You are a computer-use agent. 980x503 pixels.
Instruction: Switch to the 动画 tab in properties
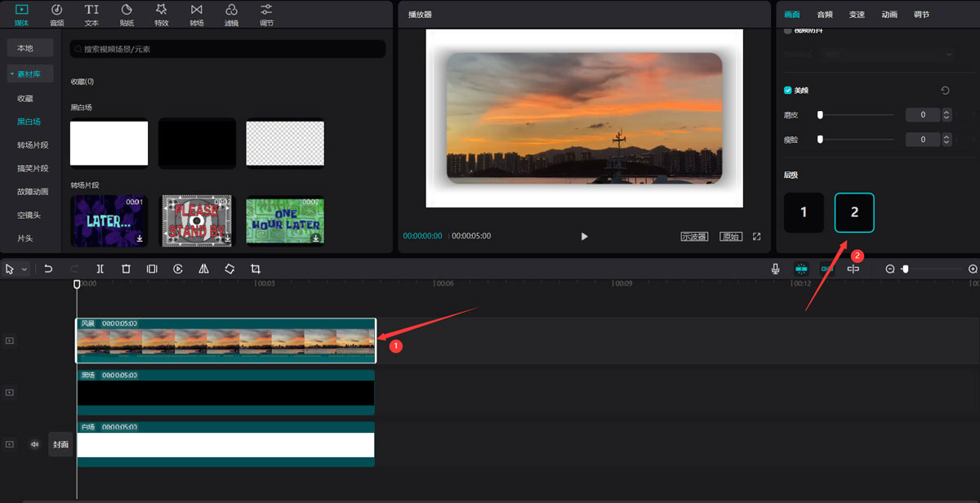[x=889, y=14]
